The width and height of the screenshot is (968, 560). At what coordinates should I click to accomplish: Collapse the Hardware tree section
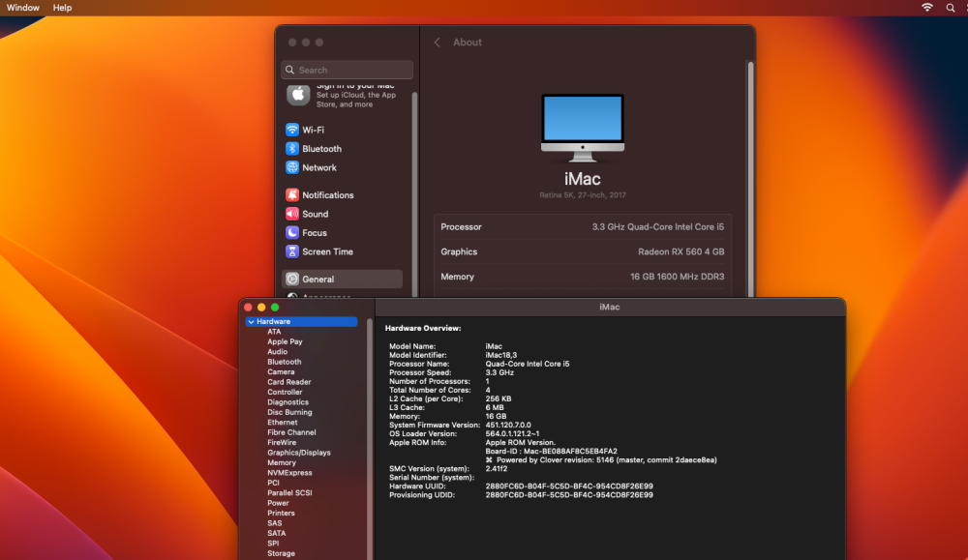[252, 321]
